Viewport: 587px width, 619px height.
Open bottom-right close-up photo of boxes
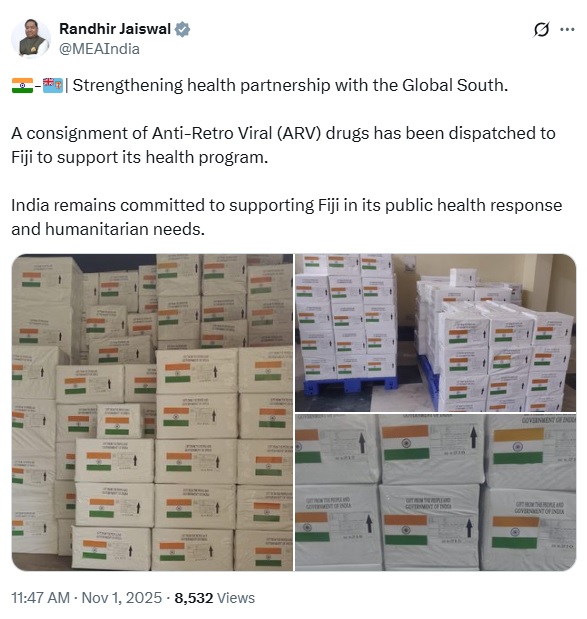click(435, 492)
